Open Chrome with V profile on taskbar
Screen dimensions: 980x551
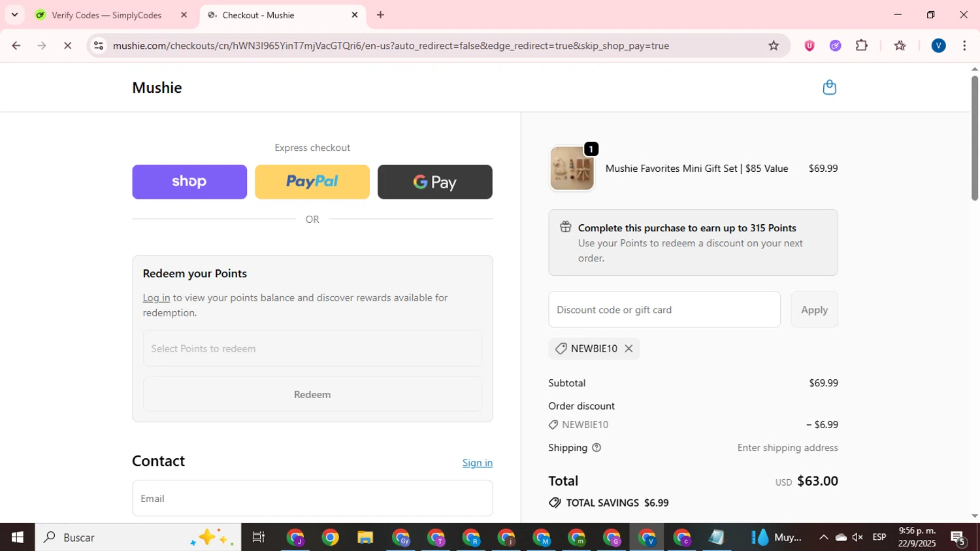(x=647, y=537)
